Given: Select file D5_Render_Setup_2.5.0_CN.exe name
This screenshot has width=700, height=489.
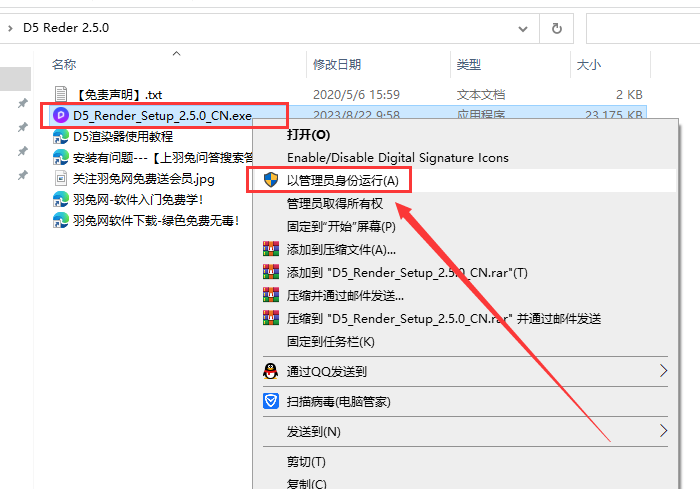Looking at the screenshot, I should click(x=162, y=116).
